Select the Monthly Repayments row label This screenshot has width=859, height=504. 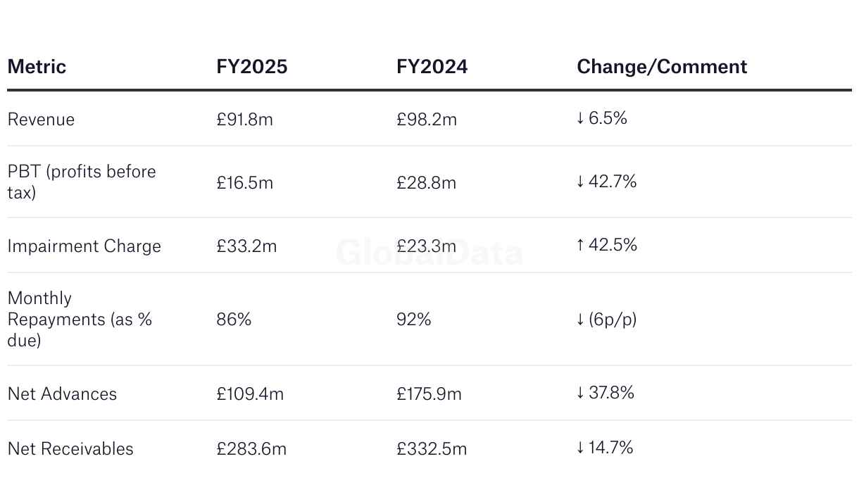pyautogui.click(x=80, y=320)
